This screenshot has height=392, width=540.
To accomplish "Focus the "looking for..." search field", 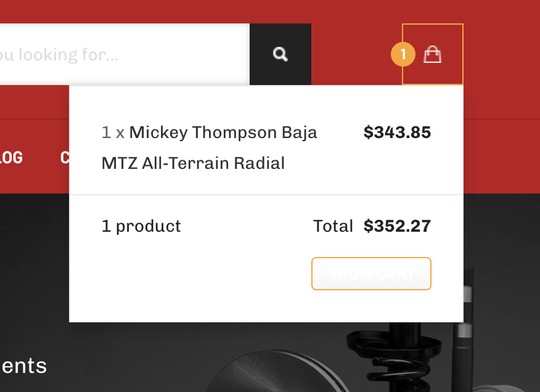I will (123, 54).
